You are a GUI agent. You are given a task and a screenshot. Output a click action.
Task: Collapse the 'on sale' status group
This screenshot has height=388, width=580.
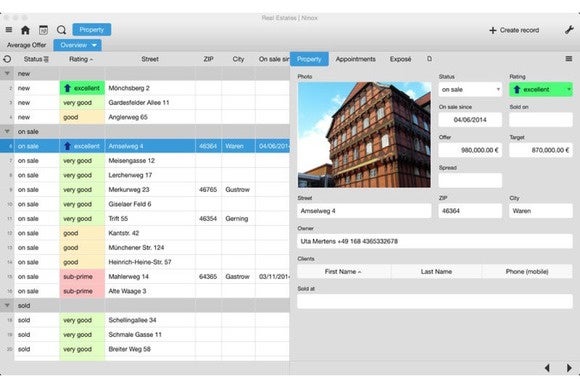7,132
